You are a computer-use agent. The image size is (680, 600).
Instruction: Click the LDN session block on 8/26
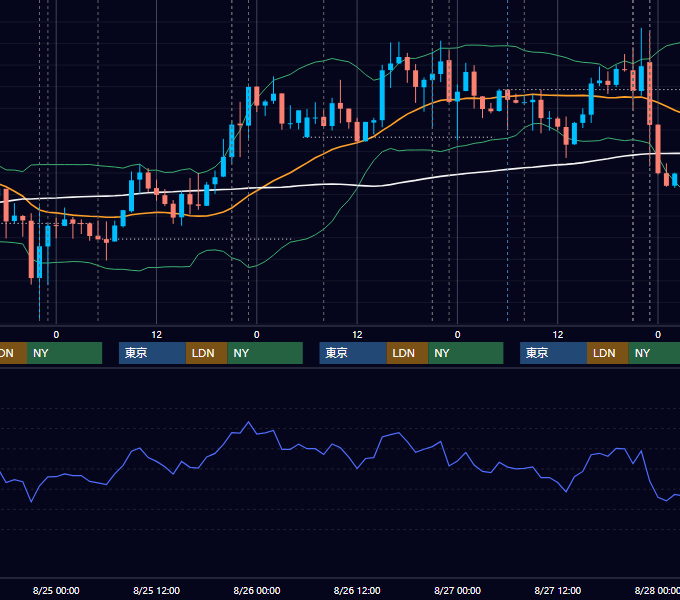tap(407, 353)
